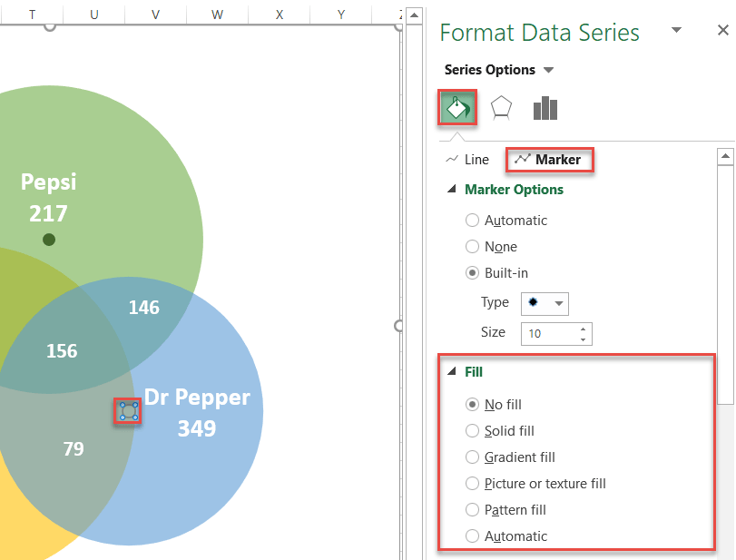This screenshot has width=736, height=560.
Task: Choose the Gradient fill option
Action: [x=472, y=457]
